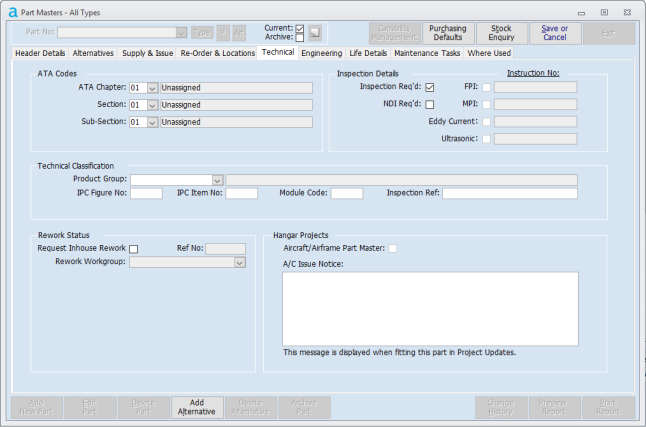The width and height of the screenshot is (646, 427).
Task: Expand the Rework Workgroup dropdown
Action: point(239,262)
